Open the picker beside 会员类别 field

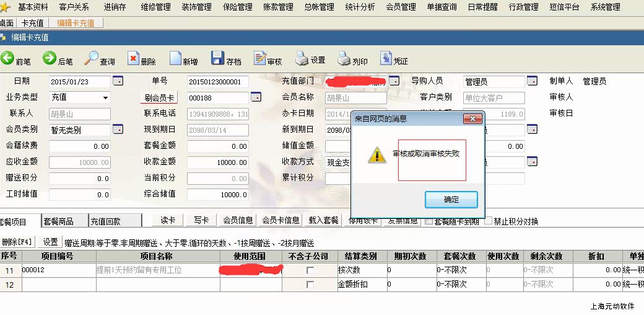(118, 130)
